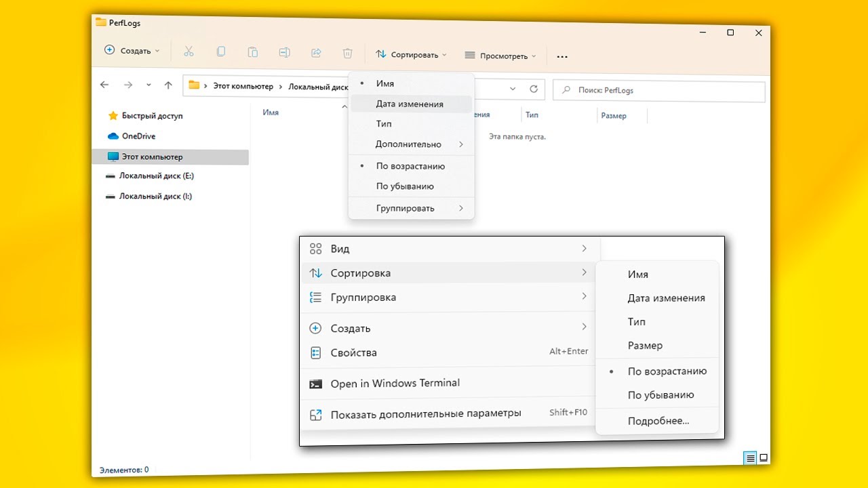Click the refresh icon in address bar

534,89
